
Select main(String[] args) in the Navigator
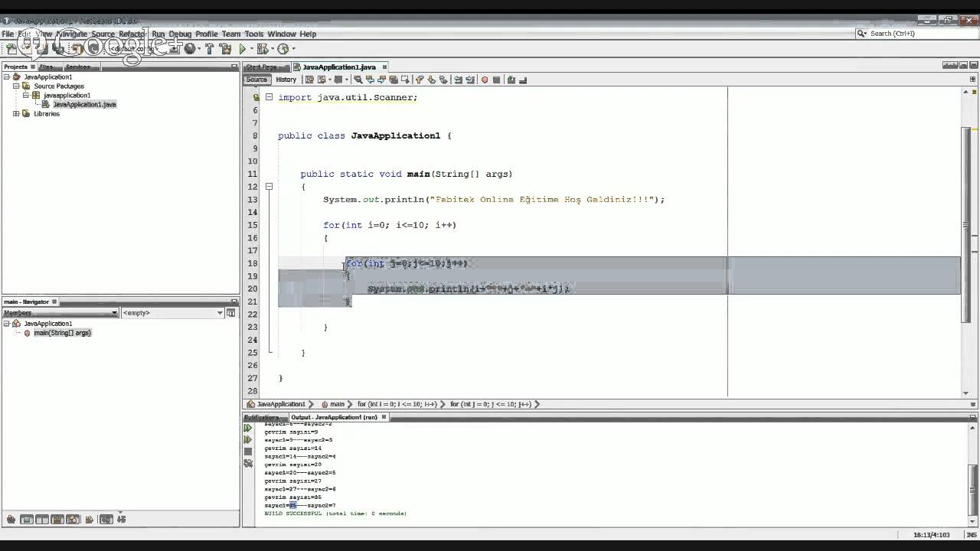point(62,333)
